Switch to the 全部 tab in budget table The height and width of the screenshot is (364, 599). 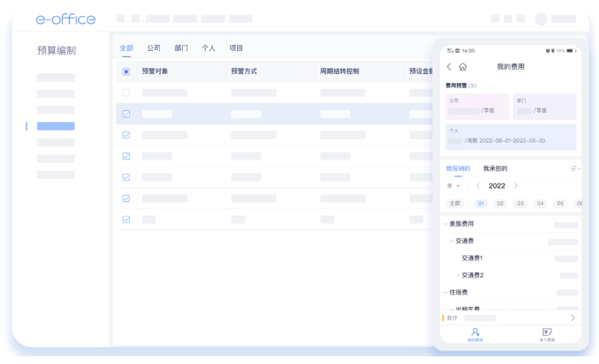pos(127,48)
